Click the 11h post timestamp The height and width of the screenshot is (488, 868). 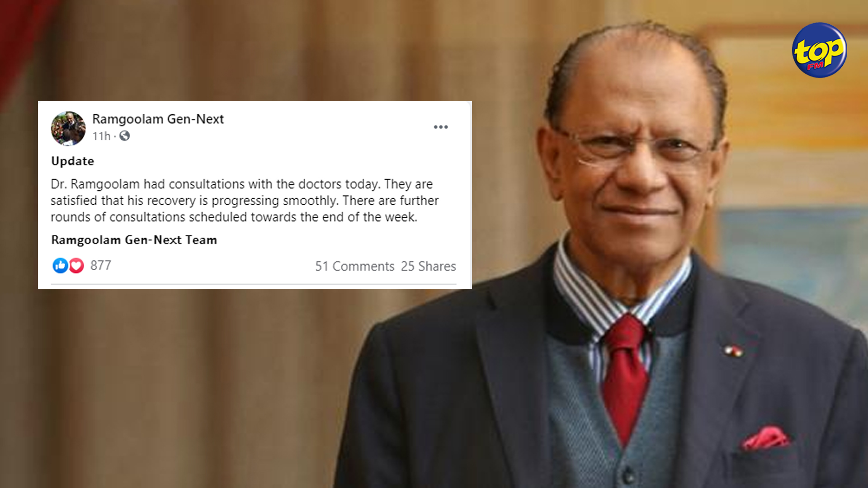click(101, 136)
